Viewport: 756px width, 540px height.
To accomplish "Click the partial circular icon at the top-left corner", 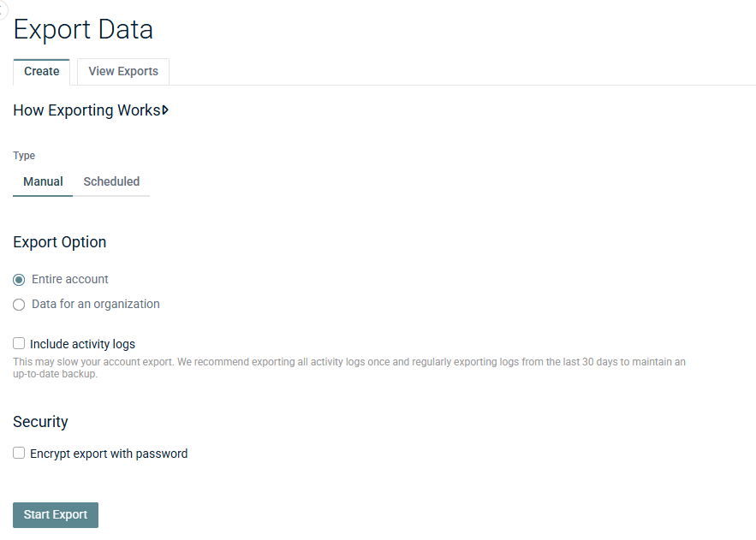I will click(x=3, y=9).
